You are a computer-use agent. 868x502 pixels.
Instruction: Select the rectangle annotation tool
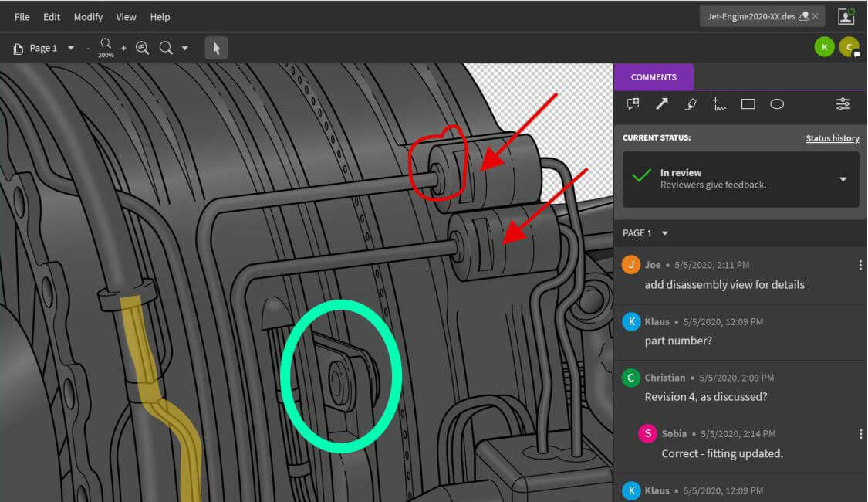pyautogui.click(x=748, y=103)
